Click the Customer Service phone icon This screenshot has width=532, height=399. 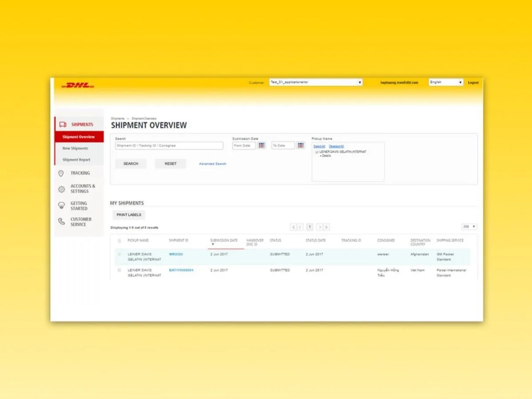click(x=61, y=222)
